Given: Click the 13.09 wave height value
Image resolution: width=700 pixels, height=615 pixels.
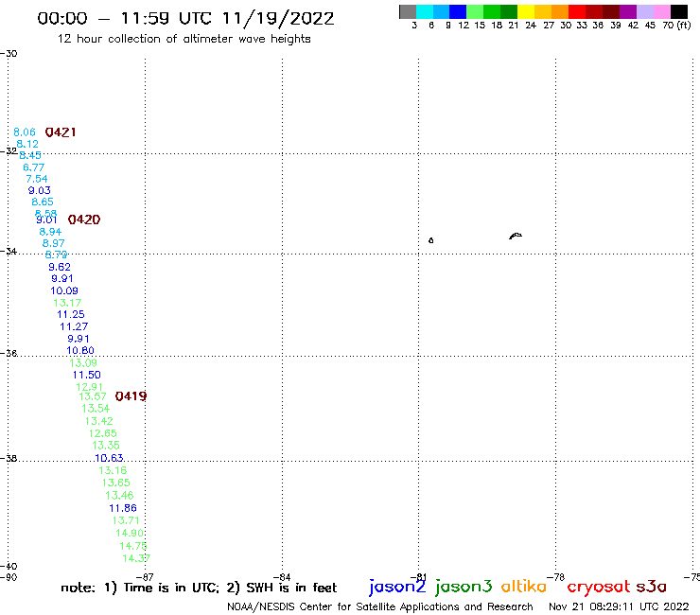Looking at the screenshot, I should coord(83,362).
